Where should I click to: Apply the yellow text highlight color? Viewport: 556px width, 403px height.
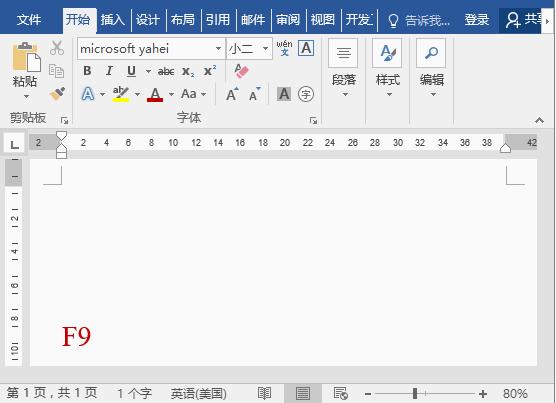(121, 94)
